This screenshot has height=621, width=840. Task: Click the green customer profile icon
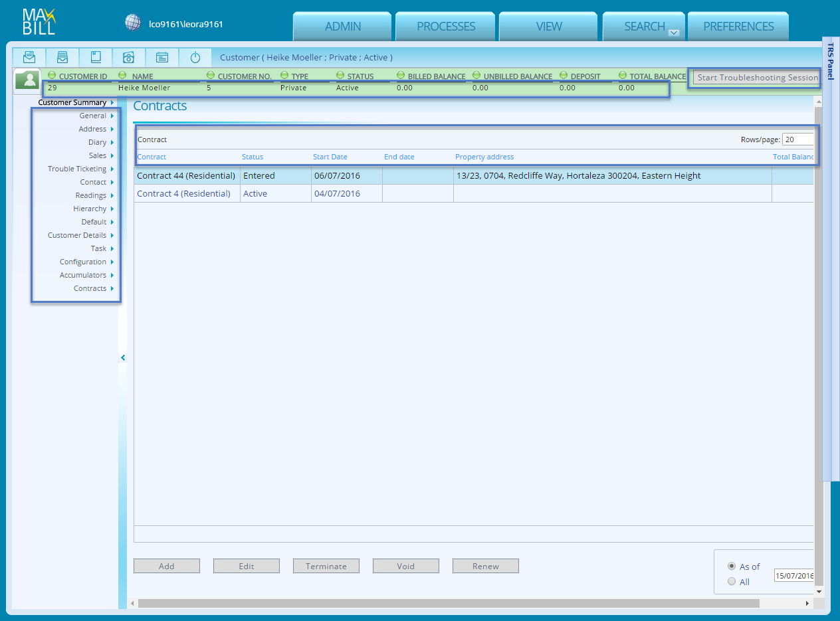click(x=28, y=81)
